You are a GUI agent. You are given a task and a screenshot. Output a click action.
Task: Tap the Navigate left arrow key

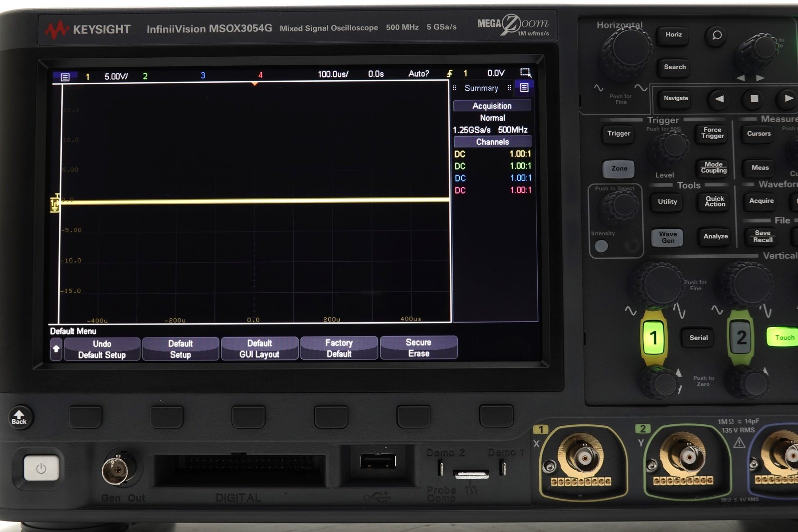pyautogui.click(x=719, y=99)
